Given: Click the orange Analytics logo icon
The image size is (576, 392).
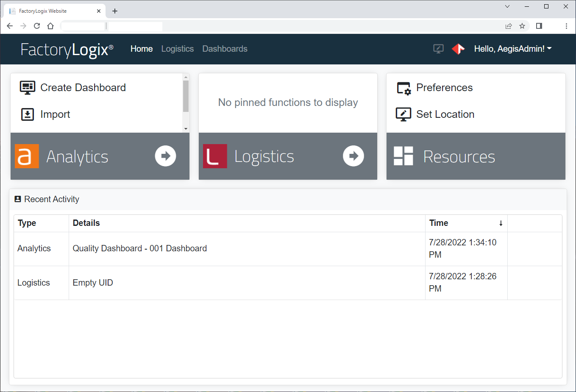Looking at the screenshot, I should [x=27, y=156].
